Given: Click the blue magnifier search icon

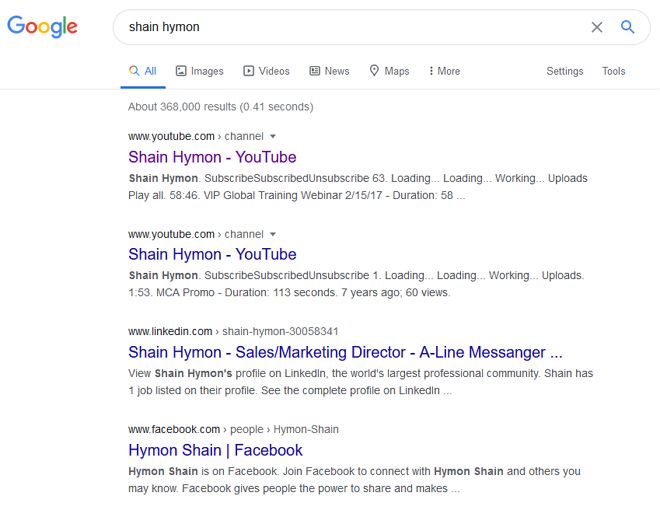Looking at the screenshot, I should pyautogui.click(x=627, y=27).
